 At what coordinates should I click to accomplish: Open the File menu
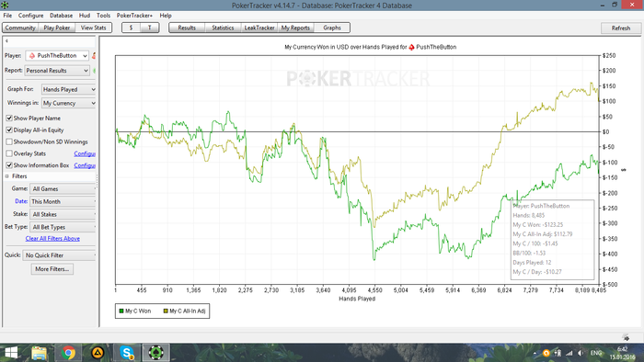7,16
